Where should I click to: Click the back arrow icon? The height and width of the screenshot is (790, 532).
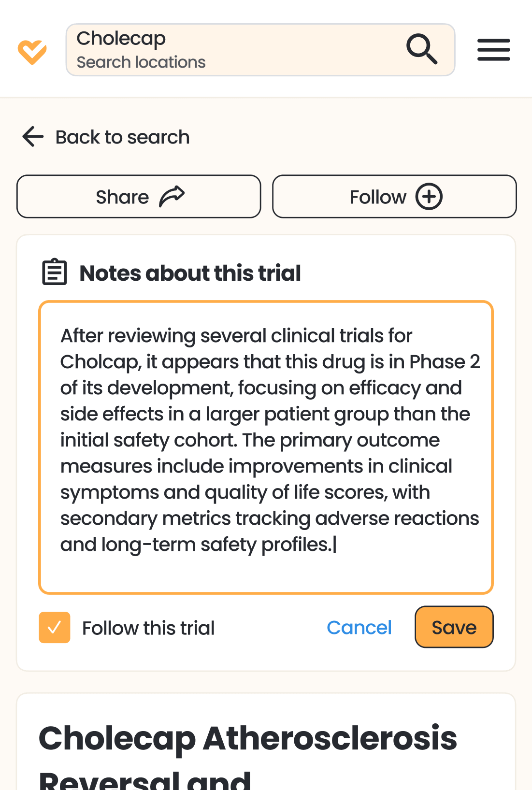point(33,137)
